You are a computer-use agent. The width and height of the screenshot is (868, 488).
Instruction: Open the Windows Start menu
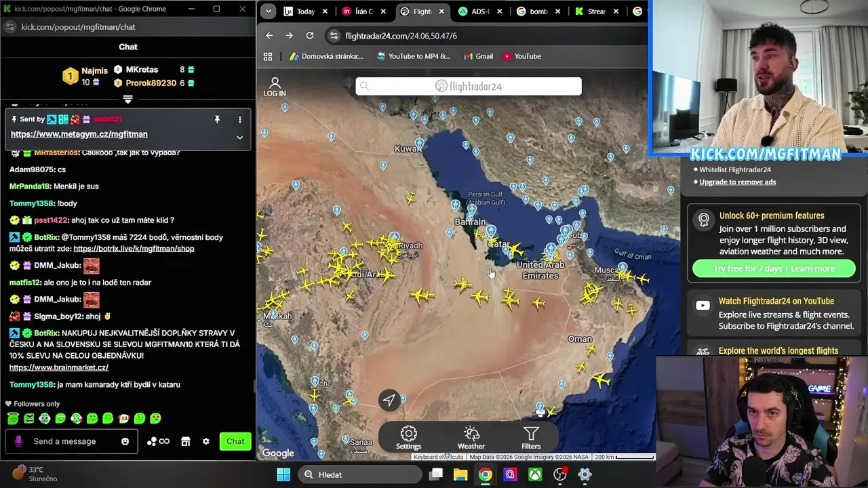(x=283, y=474)
